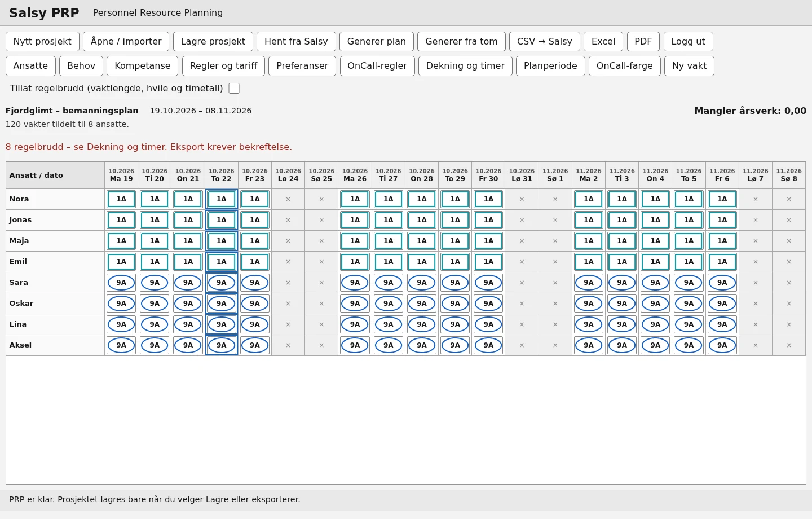Open the Åpne / importer dialog
The height and width of the screenshot is (519, 812).
tap(126, 42)
